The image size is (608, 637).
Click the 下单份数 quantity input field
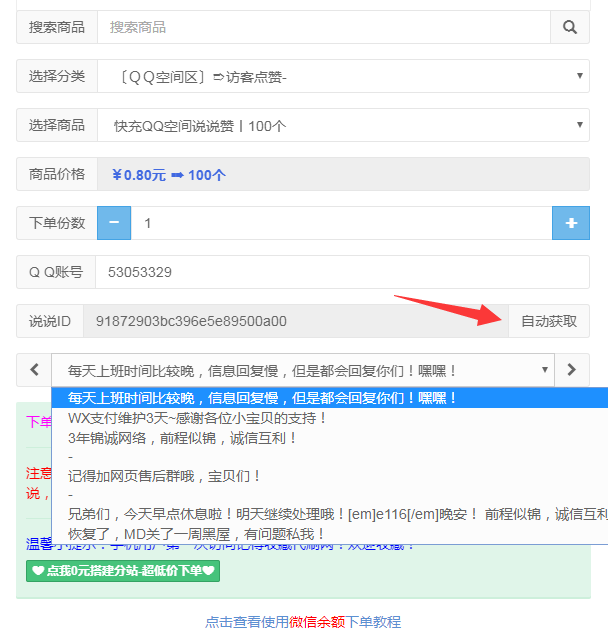(x=341, y=223)
